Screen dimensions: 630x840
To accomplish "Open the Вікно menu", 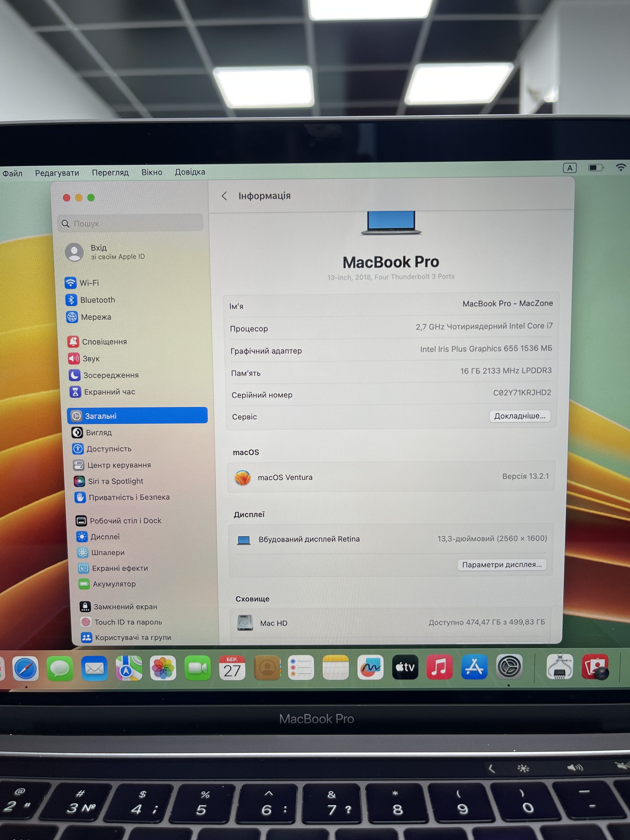I will (152, 172).
